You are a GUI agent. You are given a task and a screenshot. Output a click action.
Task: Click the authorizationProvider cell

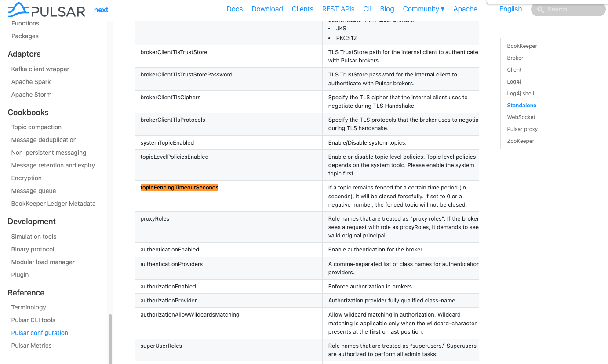(x=229, y=300)
